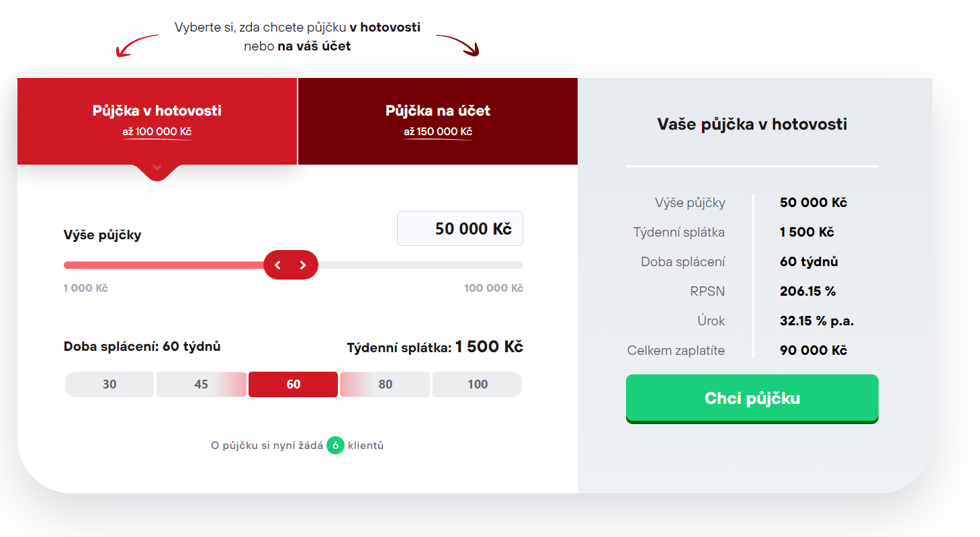Viewport: 980px width, 537px height.
Task: Click the down chevron below the cash loan tab
Action: (x=157, y=167)
